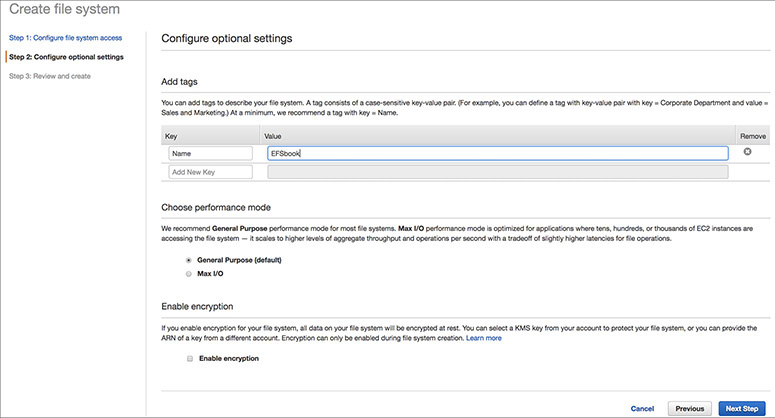775x418 pixels.
Task: Click the Add New Key field
Action: tap(210, 172)
